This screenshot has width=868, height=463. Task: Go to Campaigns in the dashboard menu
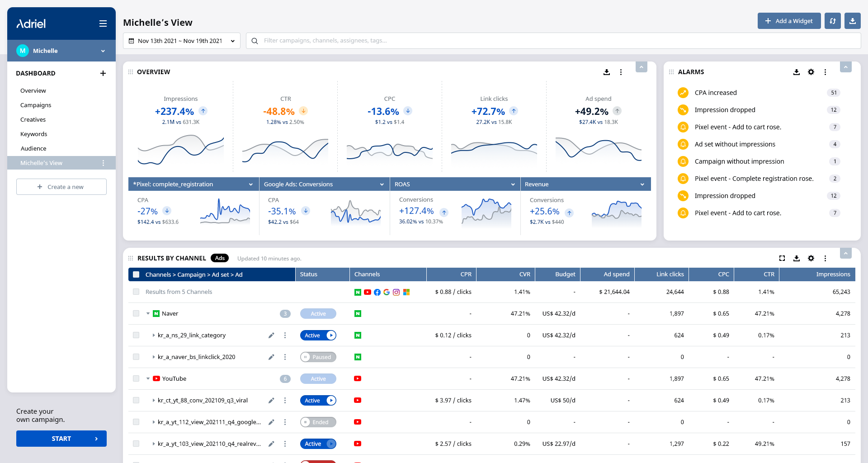click(36, 105)
